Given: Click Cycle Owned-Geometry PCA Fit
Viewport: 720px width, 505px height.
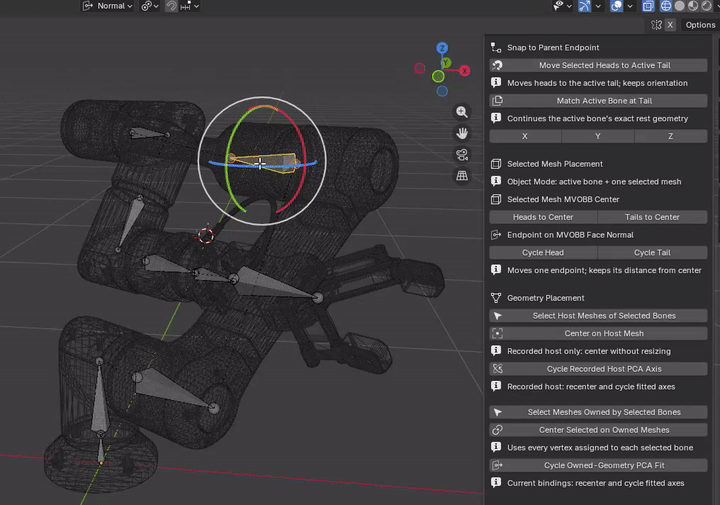Looking at the screenshot, I should click(598, 466).
